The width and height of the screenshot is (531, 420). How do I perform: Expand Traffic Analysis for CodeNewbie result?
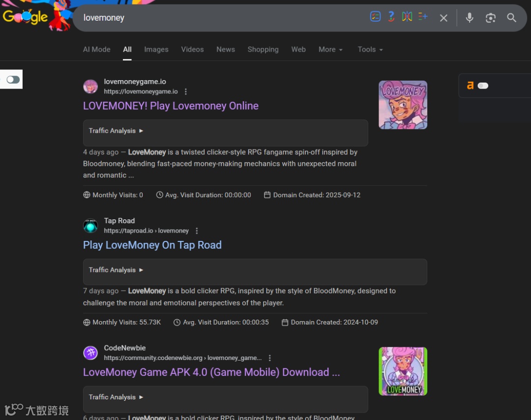click(x=116, y=397)
